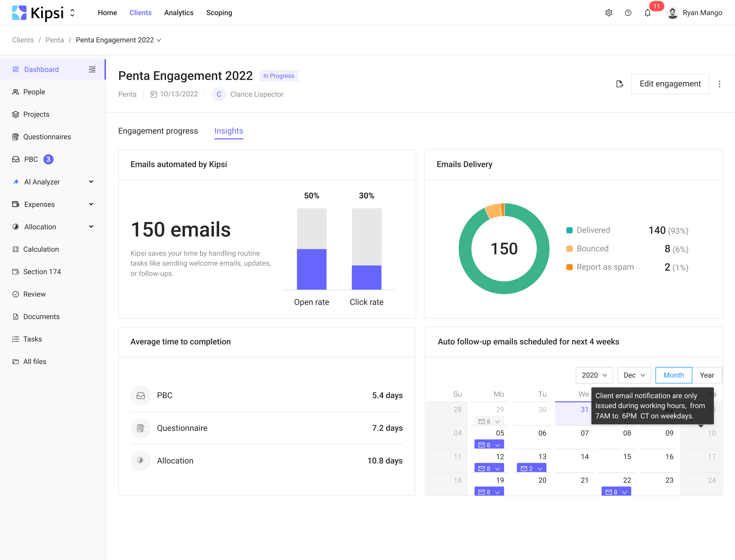Click the export document icon beside Edit engagement
The height and width of the screenshot is (560, 735).
coord(620,84)
